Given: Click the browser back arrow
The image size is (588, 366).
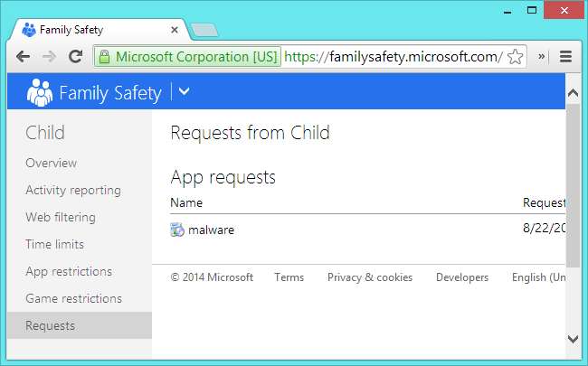Looking at the screenshot, I should (24, 56).
